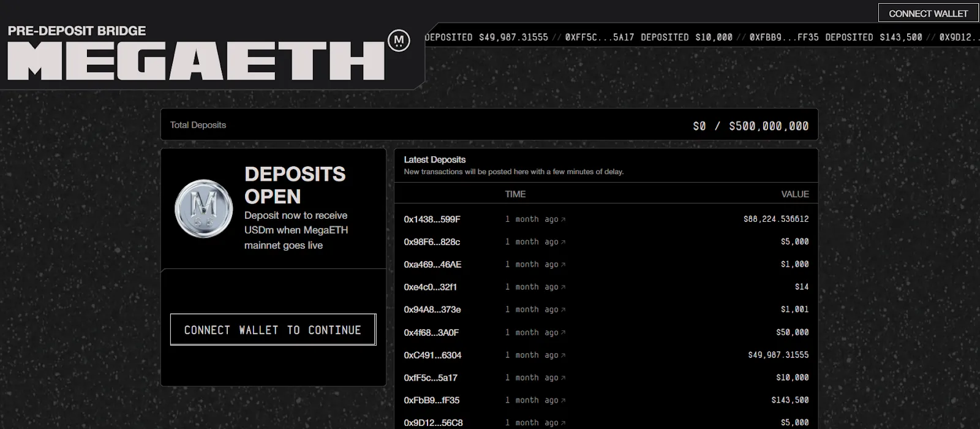Open external link arrow for 0x1438...599F
Image resolution: width=980 pixels, height=429 pixels.
click(563, 219)
